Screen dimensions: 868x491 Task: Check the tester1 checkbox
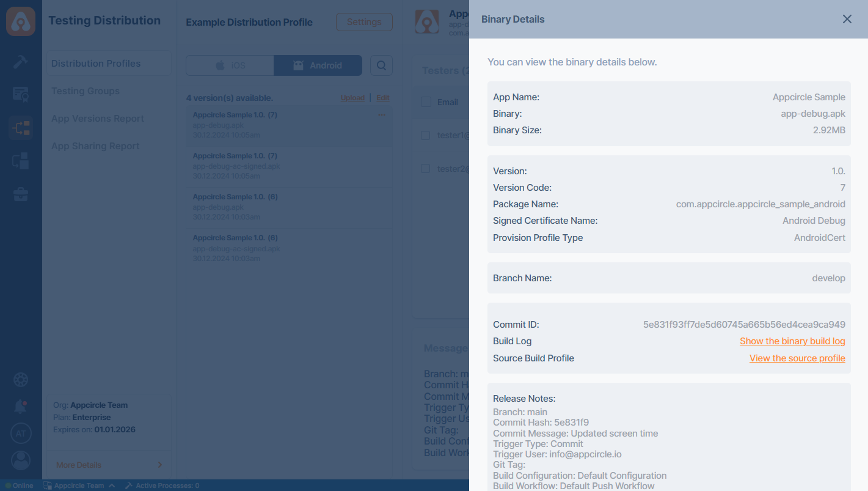(x=426, y=135)
